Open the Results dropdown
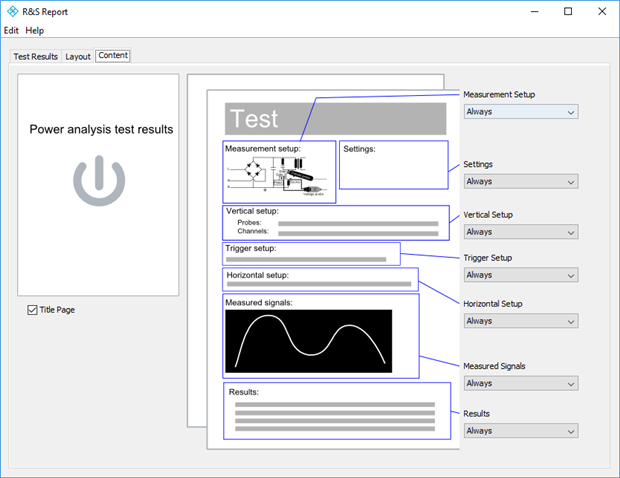Viewport: 620px width, 478px height. (x=520, y=431)
